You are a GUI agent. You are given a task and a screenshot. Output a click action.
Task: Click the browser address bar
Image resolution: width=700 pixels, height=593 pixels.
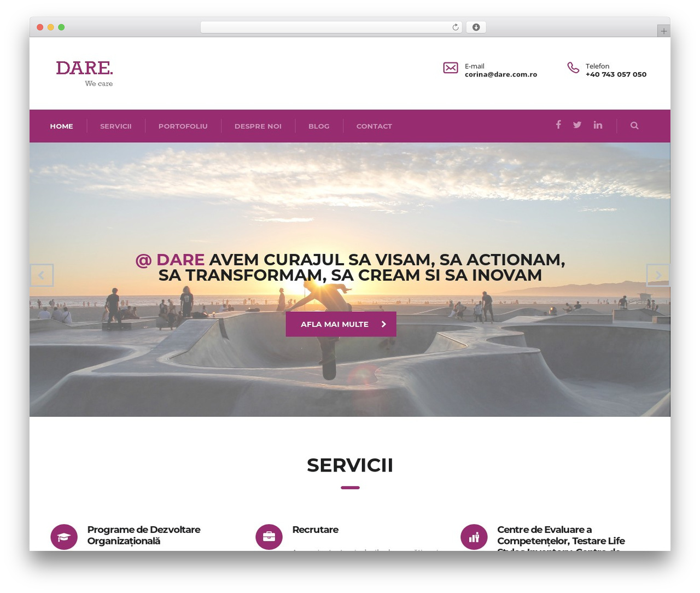(331, 27)
